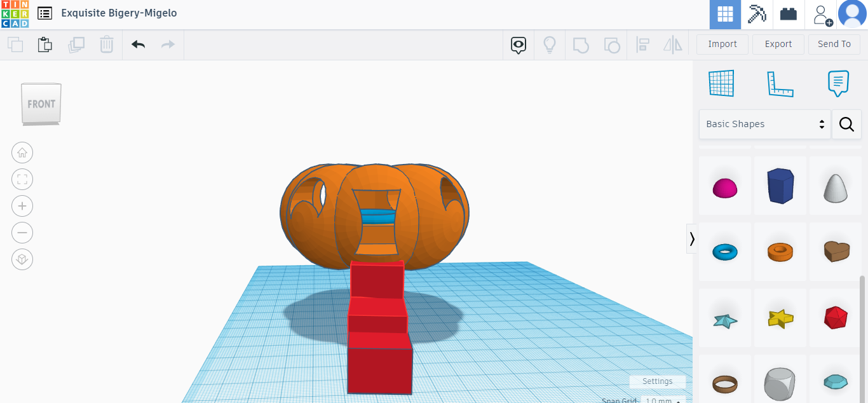Open the Basic Shapes category dropdown
868x403 pixels.
(x=764, y=124)
